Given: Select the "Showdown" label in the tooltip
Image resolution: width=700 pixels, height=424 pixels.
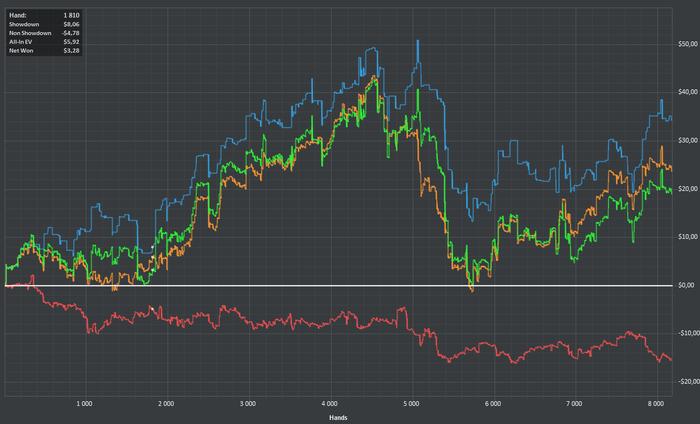Looking at the screenshot, I should coord(24,24).
